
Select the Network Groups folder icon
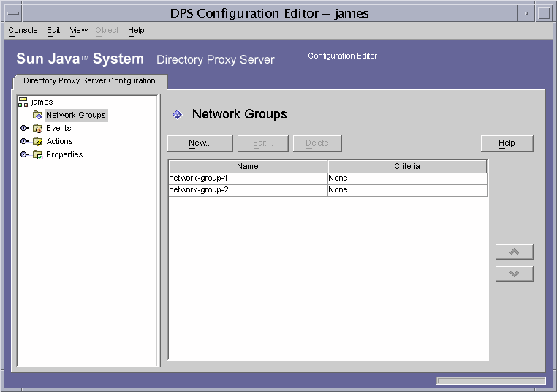(38, 115)
